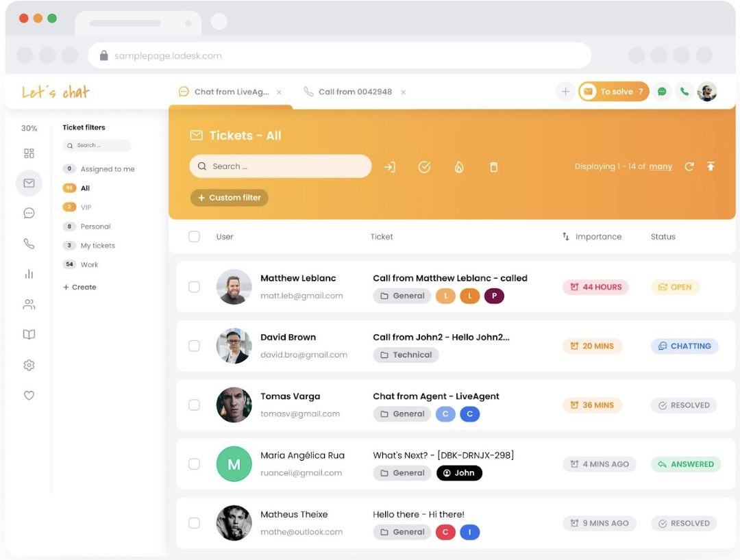Click the transfer arrow icon in ticket toolbar
740x560 pixels.
click(x=389, y=167)
